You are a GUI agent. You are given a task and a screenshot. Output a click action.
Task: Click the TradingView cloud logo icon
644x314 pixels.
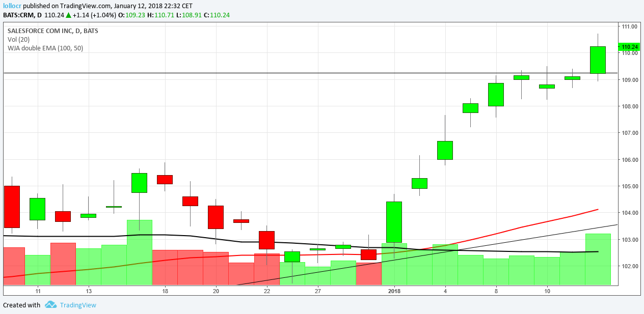tap(50, 305)
